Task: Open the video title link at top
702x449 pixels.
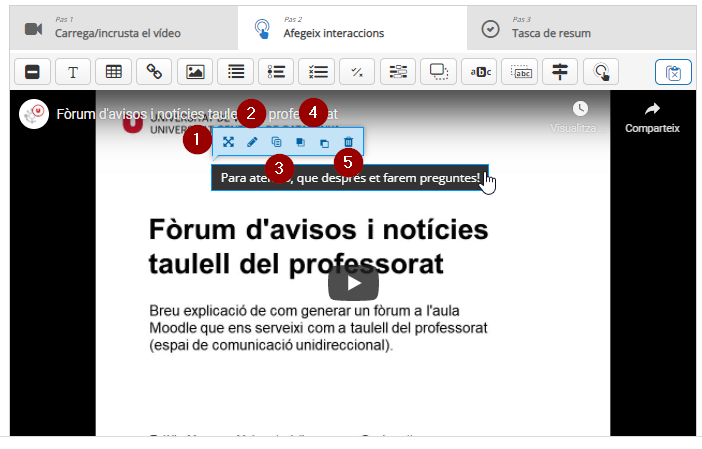Action: [x=197, y=114]
